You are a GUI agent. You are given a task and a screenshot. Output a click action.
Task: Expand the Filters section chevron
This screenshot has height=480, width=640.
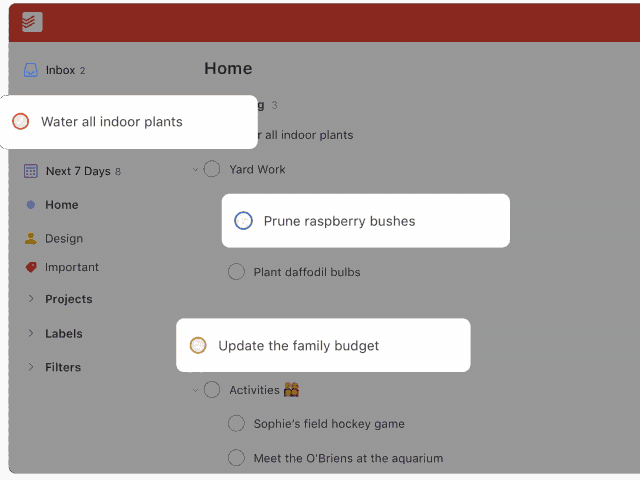pyautogui.click(x=31, y=367)
